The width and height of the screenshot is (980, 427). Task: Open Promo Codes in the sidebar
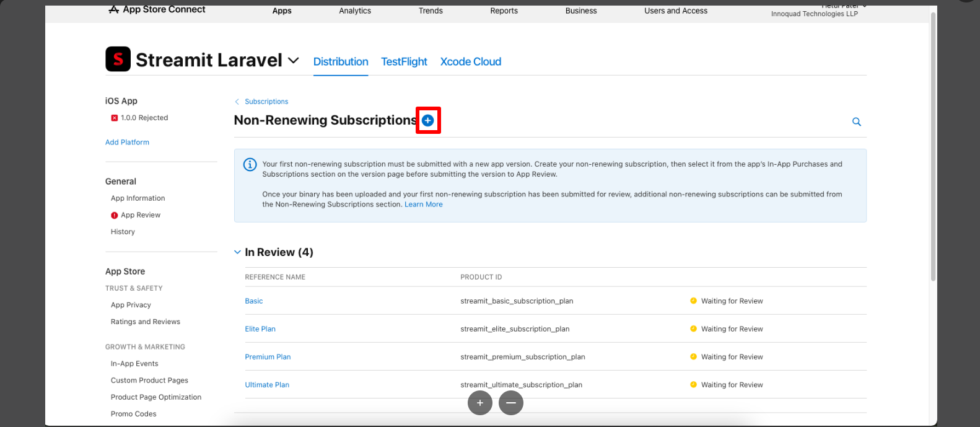(x=134, y=414)
